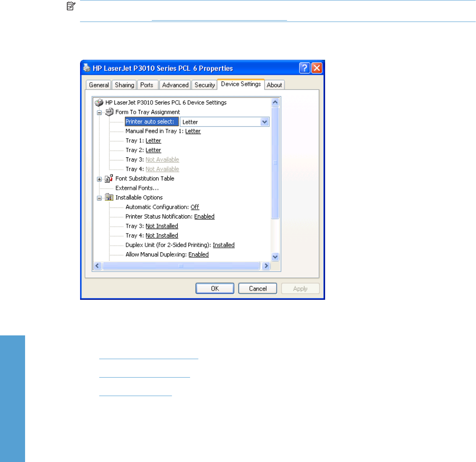Select Font Substitution Table label
The width and height of the screenshot is (476, 462).
tap(145, 178)
